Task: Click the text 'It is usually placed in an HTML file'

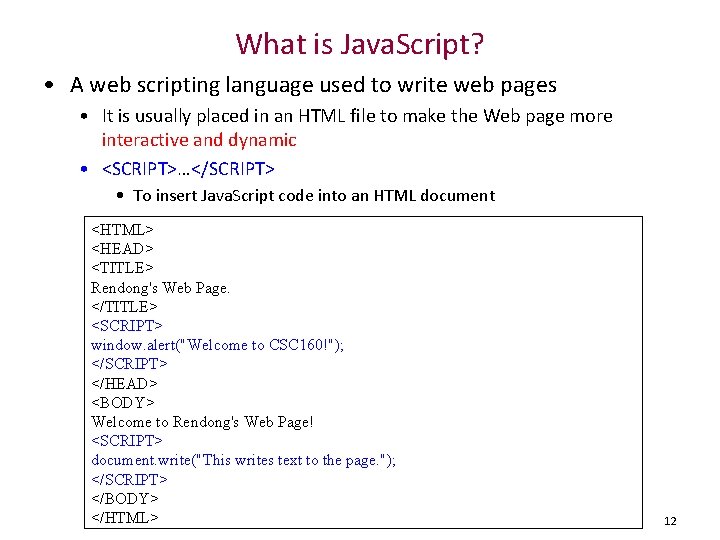Action: coord(239,116)
